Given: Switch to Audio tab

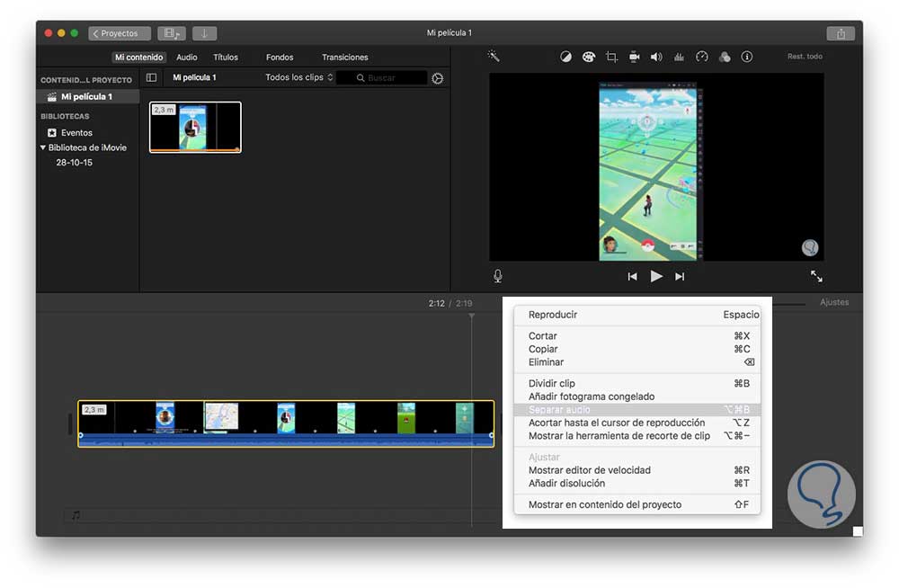Looking at the screenshot, I should [x=186, y=58].
